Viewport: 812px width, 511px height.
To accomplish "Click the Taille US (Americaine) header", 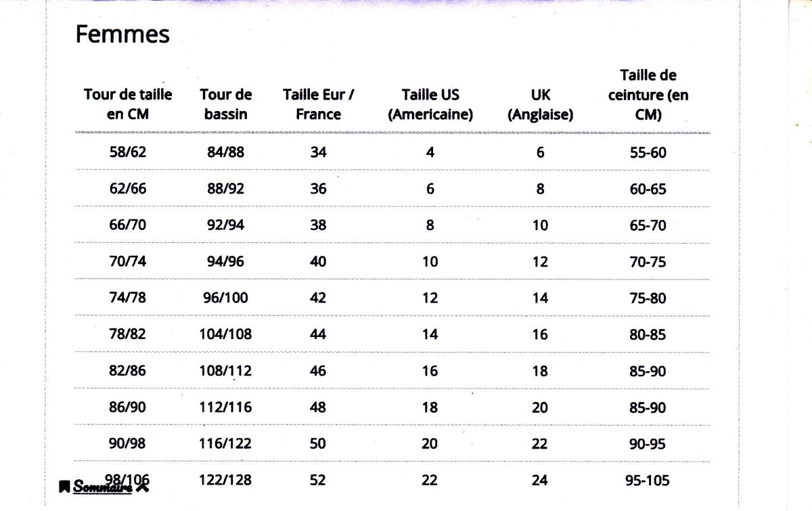I will click(430, 104).
